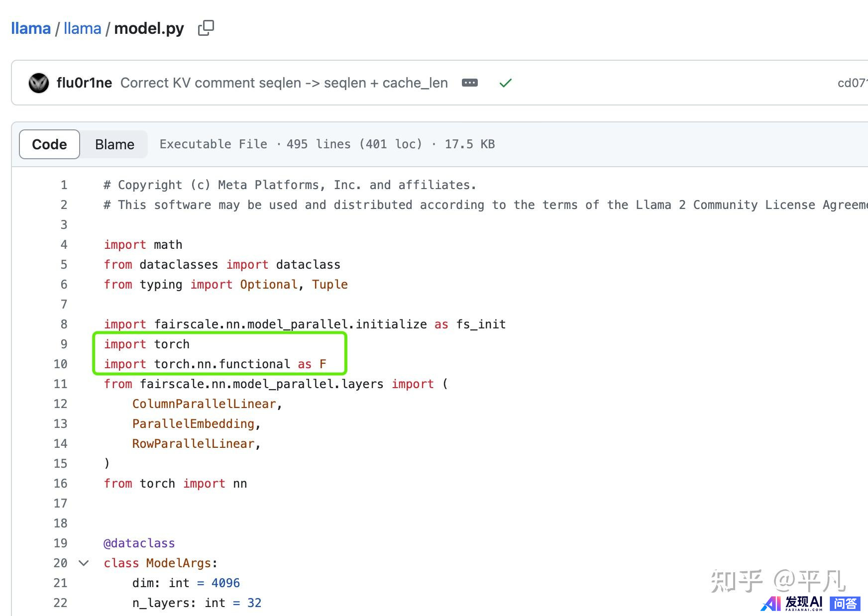Click the value '4096' for dim
Screen dimensions: 868x616
click(225, 583)
